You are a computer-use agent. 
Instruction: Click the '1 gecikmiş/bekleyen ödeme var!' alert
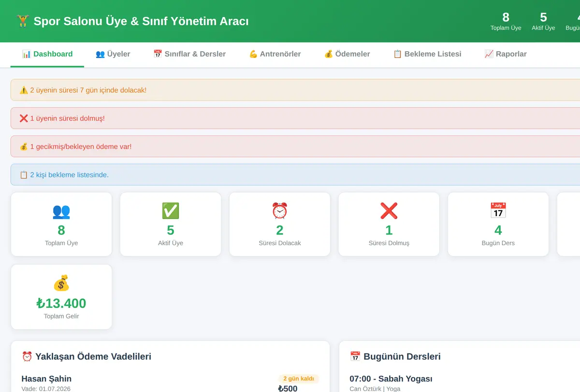295,146
